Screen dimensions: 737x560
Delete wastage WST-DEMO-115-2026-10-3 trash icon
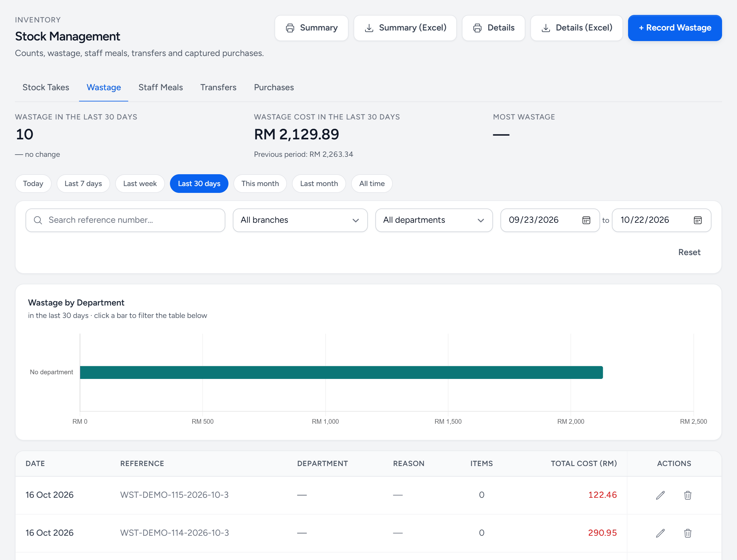click(688, 495)
